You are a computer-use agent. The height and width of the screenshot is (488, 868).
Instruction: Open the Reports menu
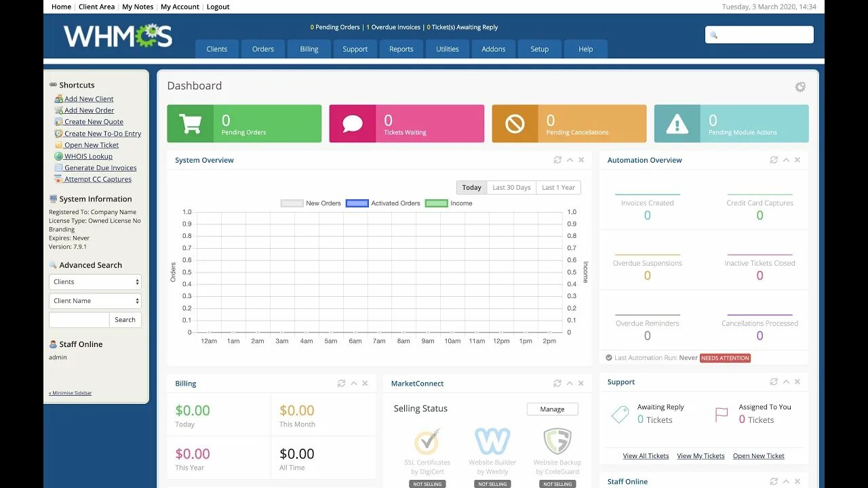point(401,49)
